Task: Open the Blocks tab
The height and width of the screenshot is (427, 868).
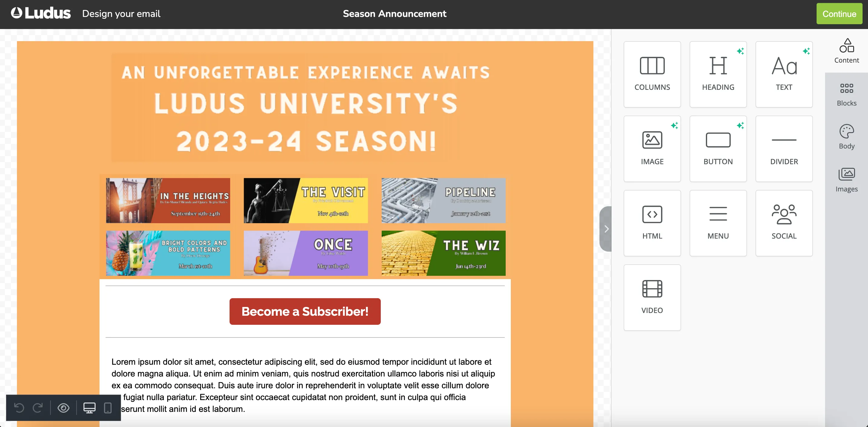Action: coord(847,94)
